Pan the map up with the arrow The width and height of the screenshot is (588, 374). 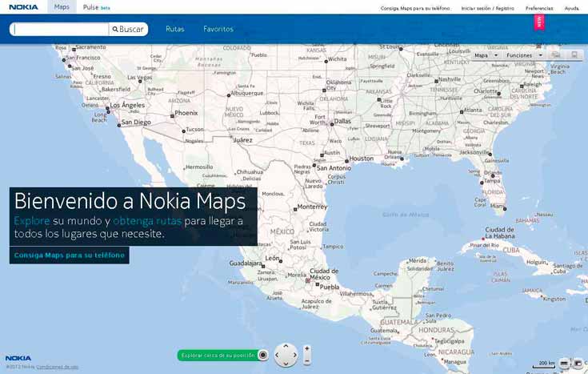point(286,346)
